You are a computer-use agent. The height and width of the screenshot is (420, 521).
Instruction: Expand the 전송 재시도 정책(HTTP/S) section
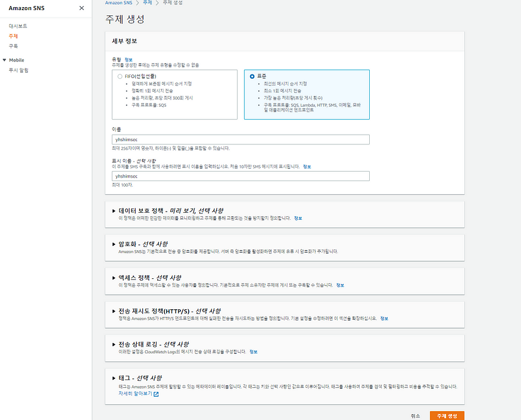(114, 311)
